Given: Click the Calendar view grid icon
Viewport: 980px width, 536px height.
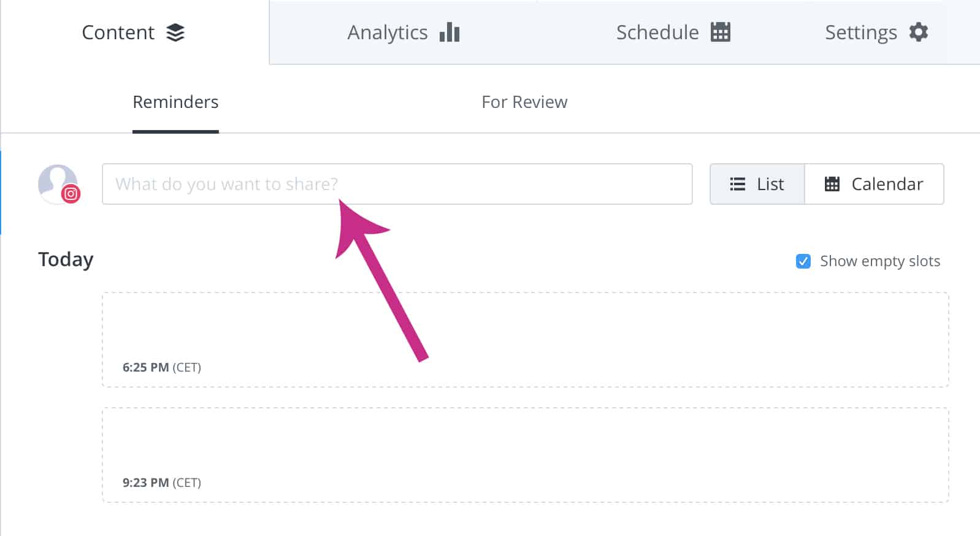Looking at the screenshot, I should (x=832, y=184).
